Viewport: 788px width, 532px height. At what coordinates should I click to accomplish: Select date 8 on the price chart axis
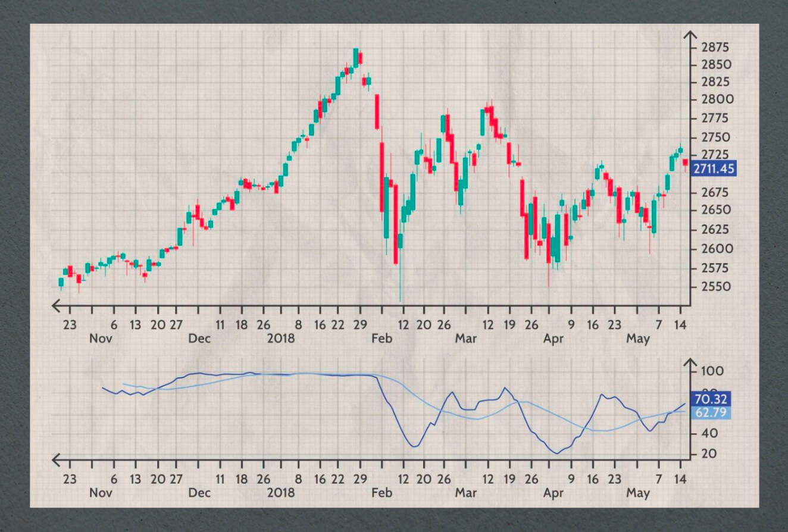point(298,326)
